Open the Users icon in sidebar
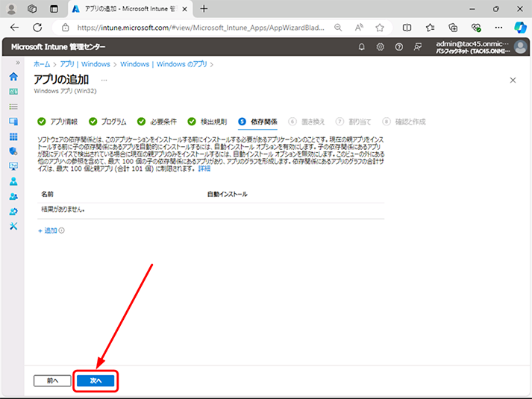 (13, 181)
